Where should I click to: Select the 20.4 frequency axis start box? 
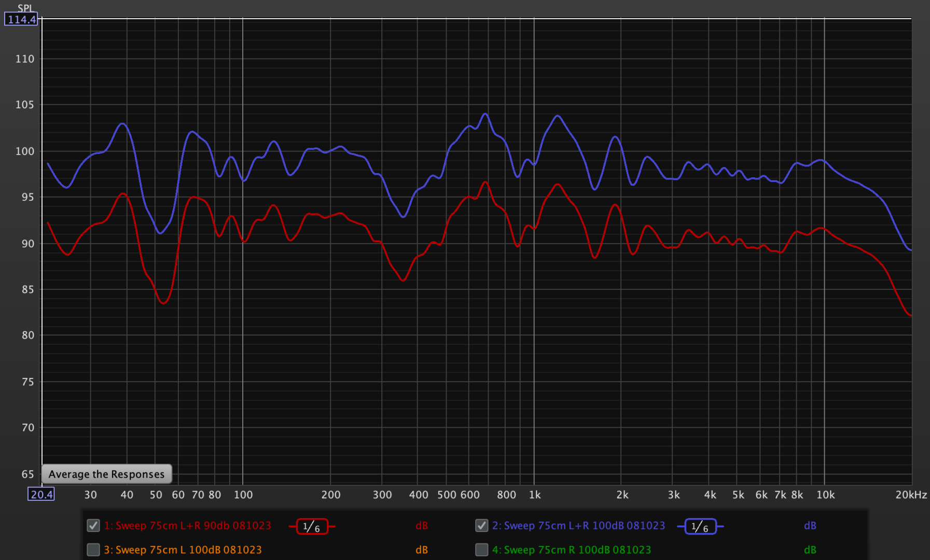pos(41,494)
